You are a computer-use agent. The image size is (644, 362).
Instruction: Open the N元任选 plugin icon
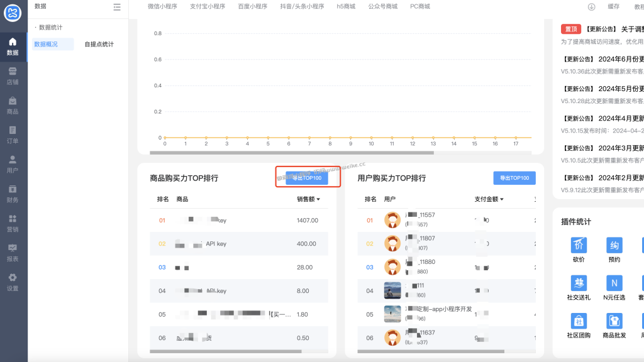click(x=614, y=283)
